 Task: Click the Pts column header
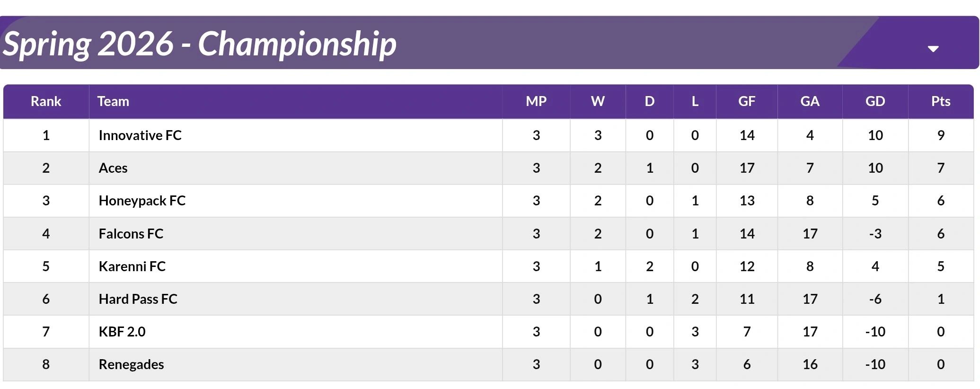[940, 101]
